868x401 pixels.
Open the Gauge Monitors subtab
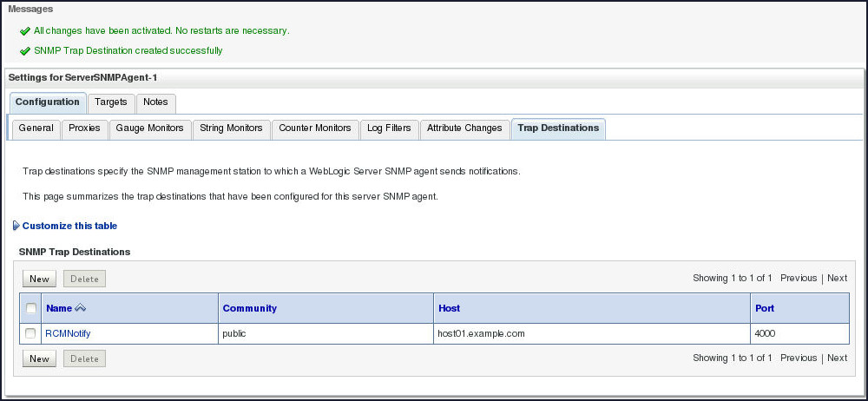pyautogui.click(x=149, y=128)
